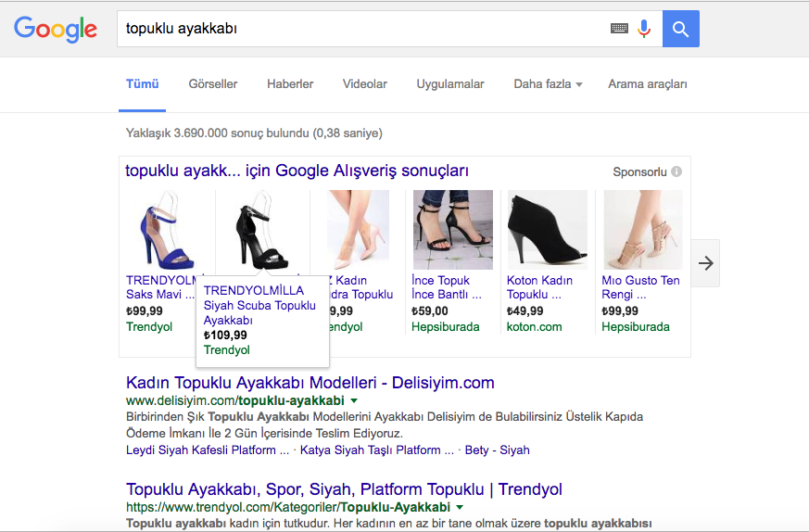Viewport: 809px width, 532px height.
Task: Click the Mio Gusto studded shoe image
Action: pos(643,230)
